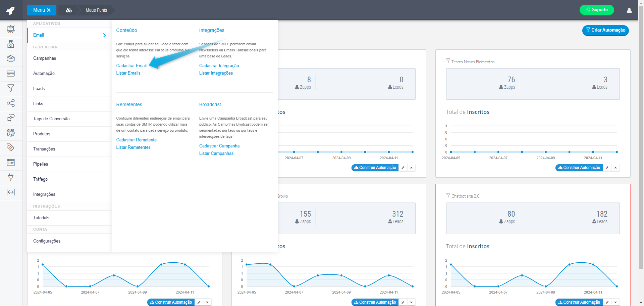The width and height of the screenshot is (644, 306).
Task: Open the user profile dropdown
Action: [x=629, y=10]
